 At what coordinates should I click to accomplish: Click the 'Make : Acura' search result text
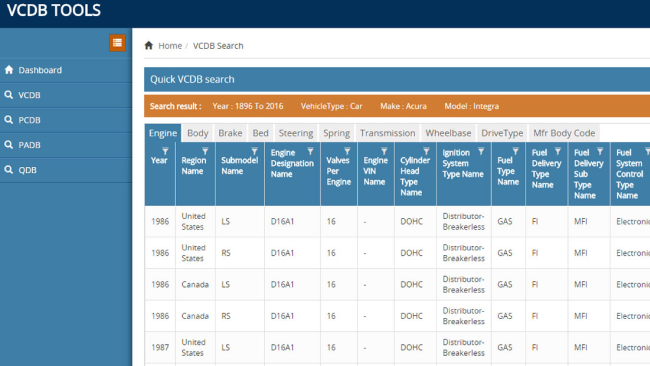pos(403,106)
